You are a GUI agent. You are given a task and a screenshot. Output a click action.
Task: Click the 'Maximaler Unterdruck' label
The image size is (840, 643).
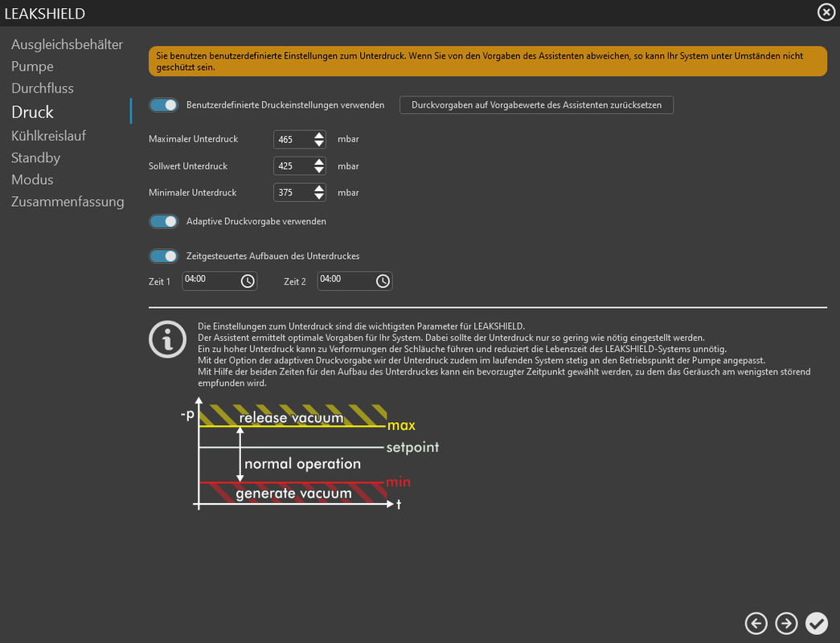[194, 139]
